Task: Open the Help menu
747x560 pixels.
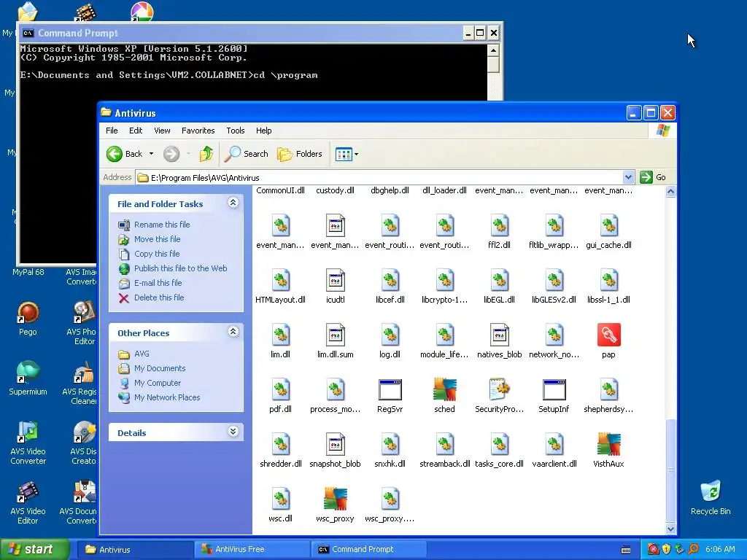Action: 263,131
